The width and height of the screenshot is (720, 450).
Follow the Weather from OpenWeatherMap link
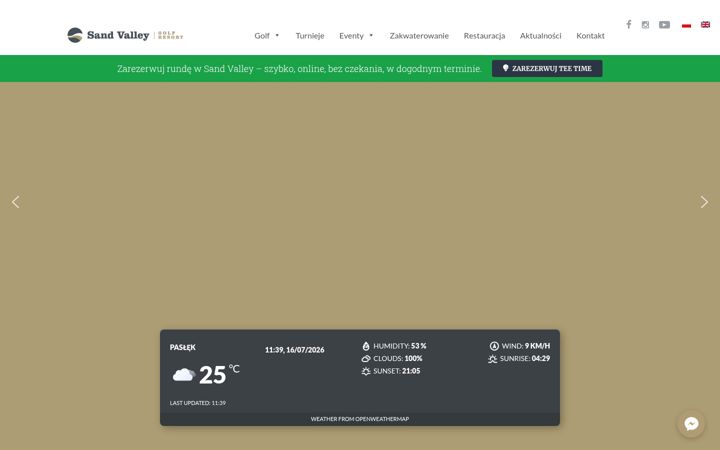(x=360, y=419)
